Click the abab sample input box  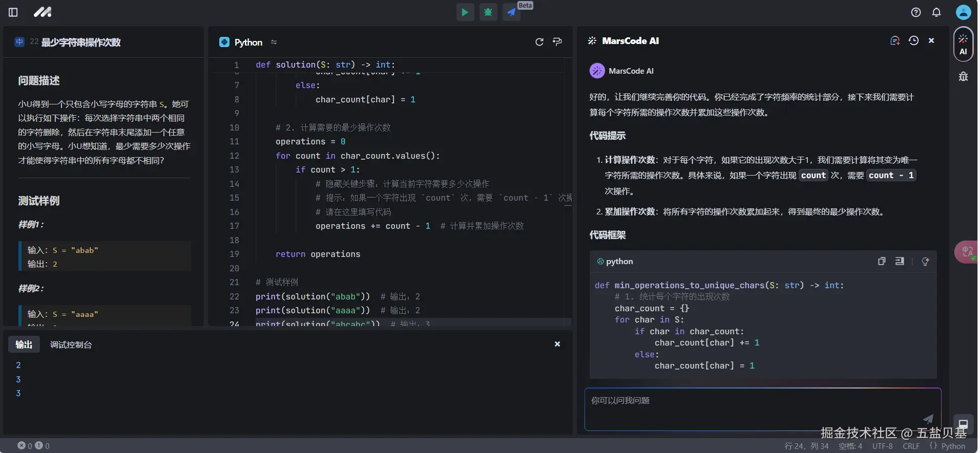click(105, 256)
